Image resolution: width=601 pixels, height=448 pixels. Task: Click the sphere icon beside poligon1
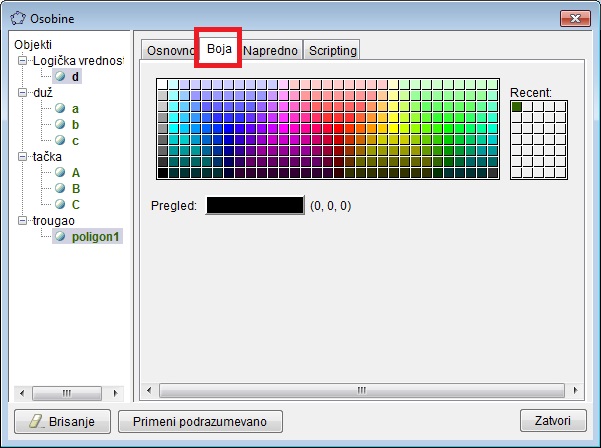coord(60,236)
